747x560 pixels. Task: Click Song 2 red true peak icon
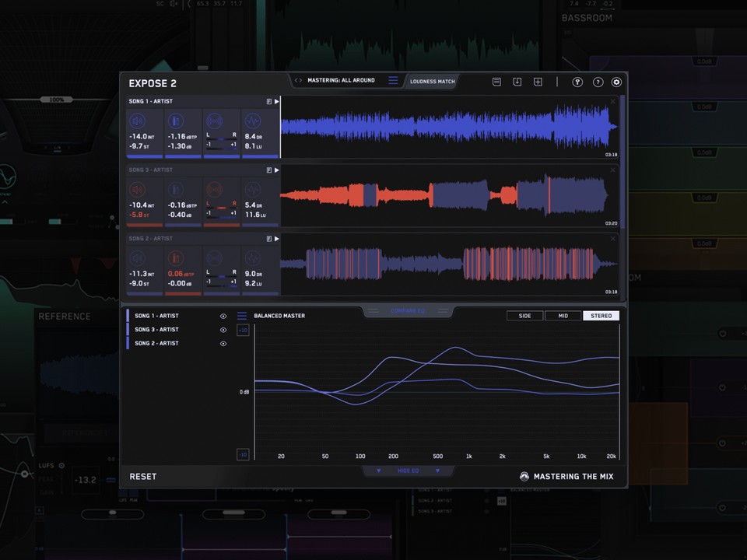tap(176, 258)
